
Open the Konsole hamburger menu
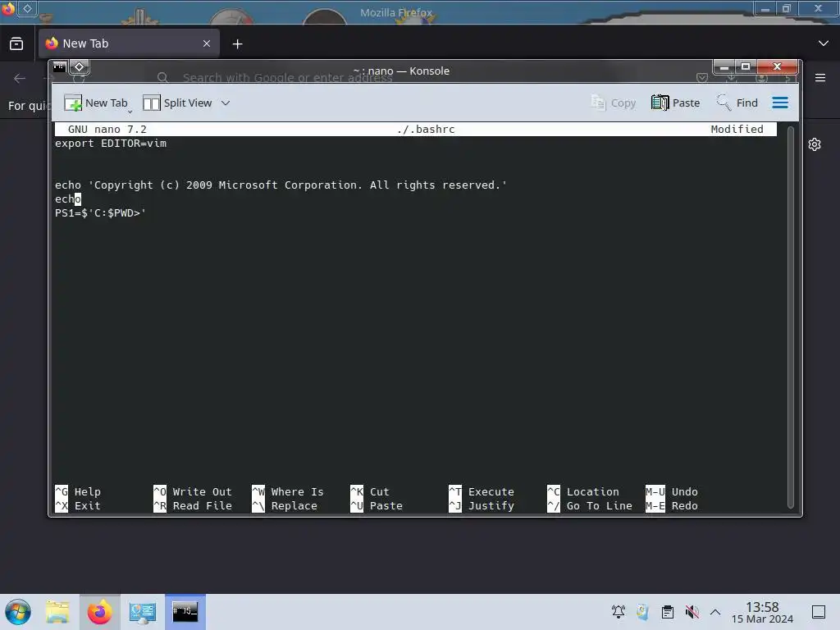click(x=780, y=103)
